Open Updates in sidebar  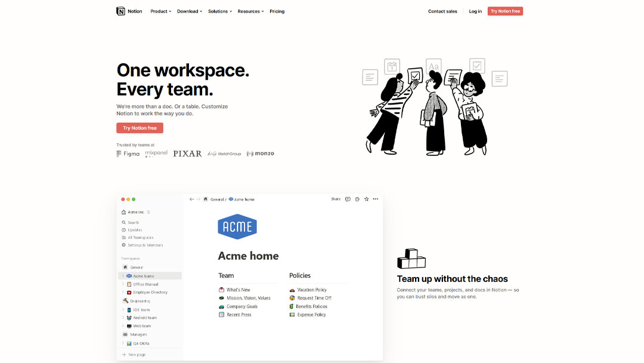[132, 230]
